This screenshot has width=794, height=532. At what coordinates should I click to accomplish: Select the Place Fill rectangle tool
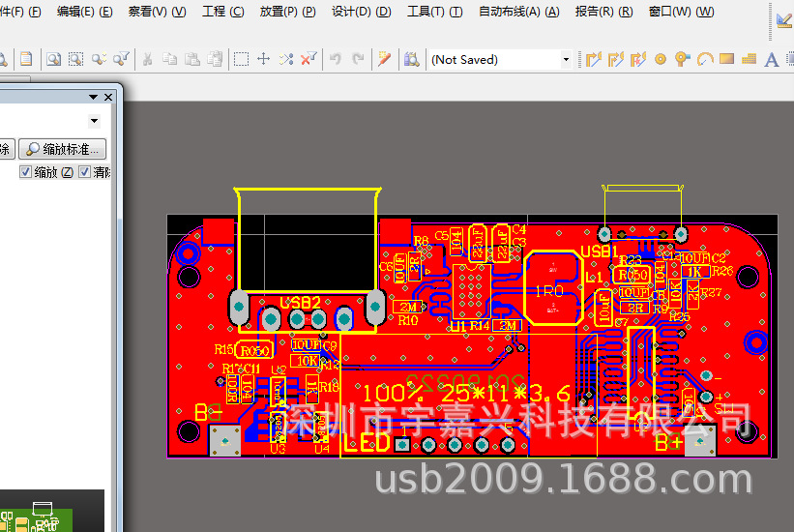point(726,59)
